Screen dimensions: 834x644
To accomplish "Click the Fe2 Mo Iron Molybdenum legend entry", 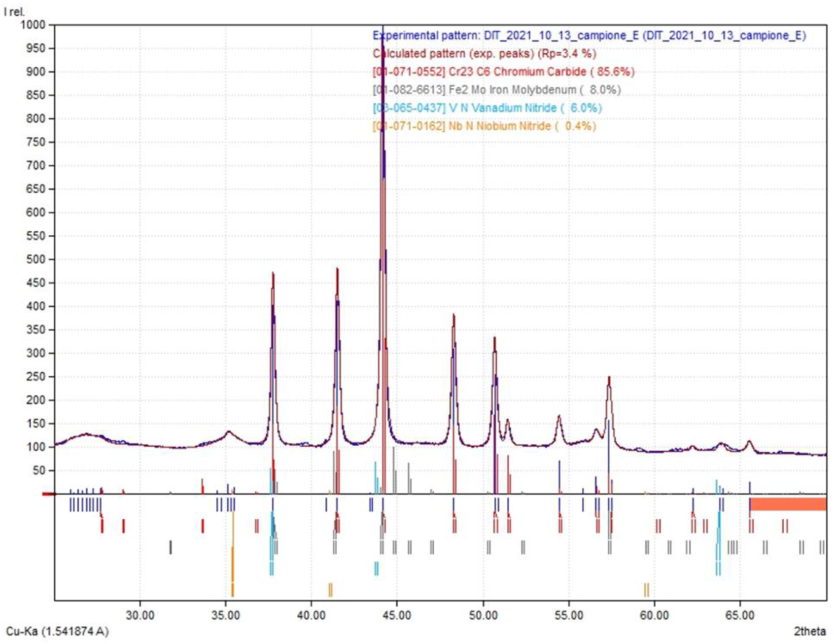I will coord(496,90).
